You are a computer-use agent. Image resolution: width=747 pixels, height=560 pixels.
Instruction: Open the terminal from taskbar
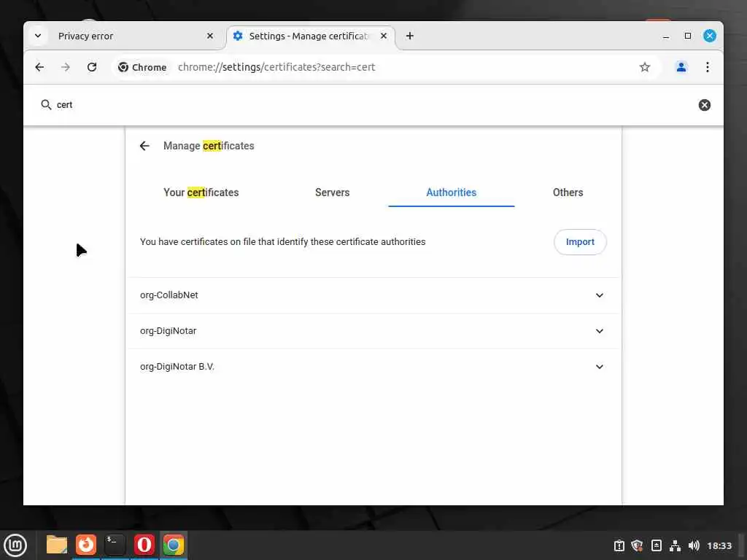pyautogui.click(x=115, y=545)
